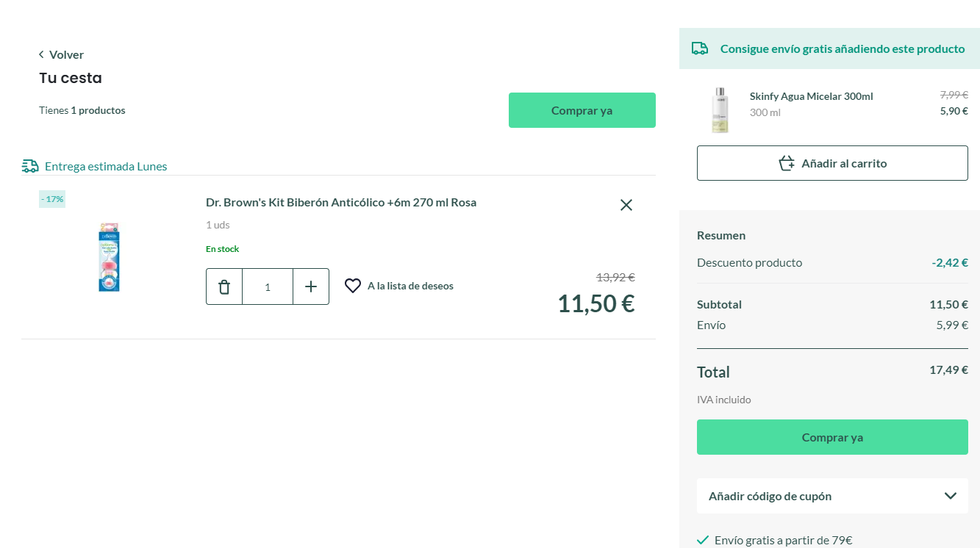980x548 pixels.
Task: Open the Skinfy Agua Micelar product image
Action: pos(720,110)
